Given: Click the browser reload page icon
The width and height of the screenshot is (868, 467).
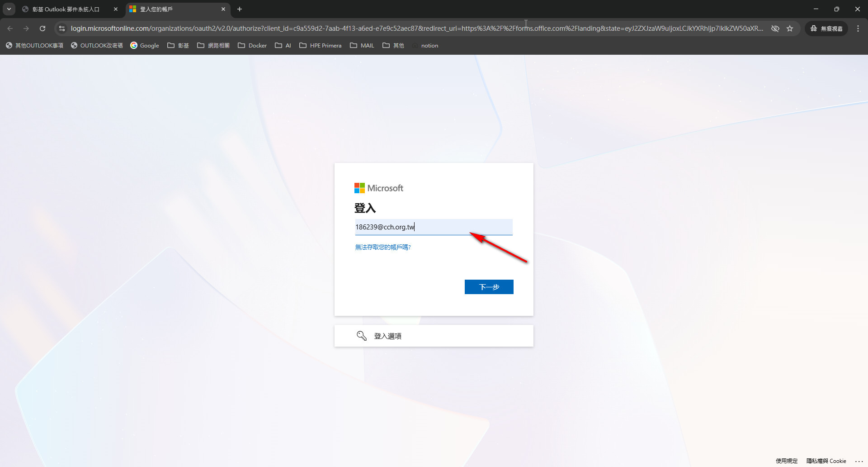Looking at the screenshot, I should point(42,29).
